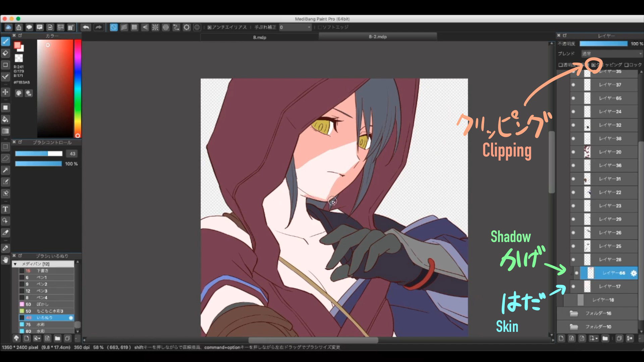
Task: Open the ブレンド mode dropdown
Action: [612, 54]
